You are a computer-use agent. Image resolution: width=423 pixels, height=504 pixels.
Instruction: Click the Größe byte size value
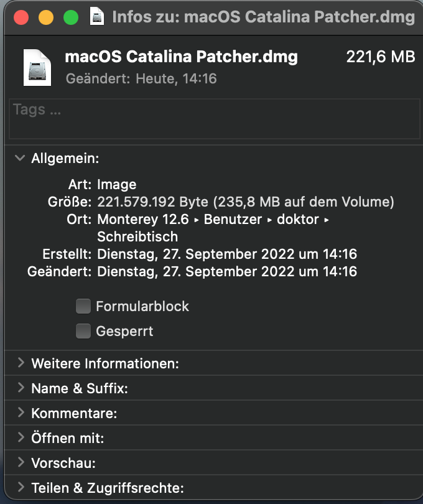[x=246, y=202]
